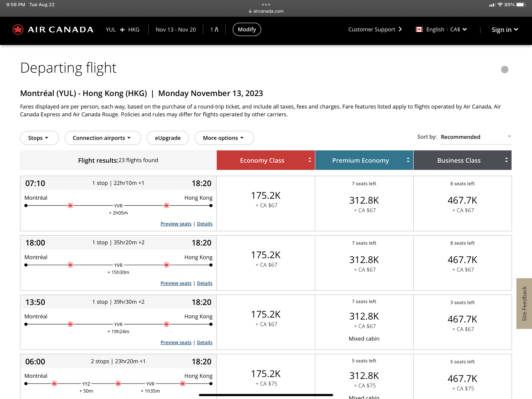Click the page progress indicator dot top right
The image size is (532, 399).
[x=504, y=69]
